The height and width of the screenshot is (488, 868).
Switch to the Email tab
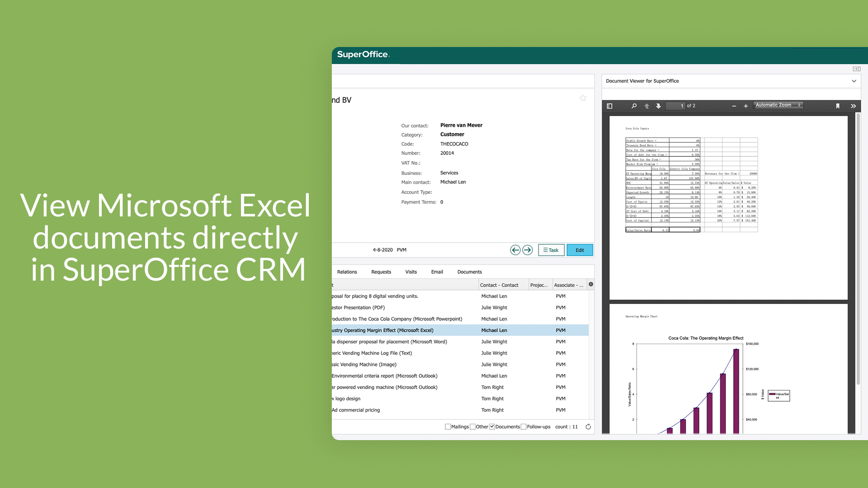tap(437, 272)
